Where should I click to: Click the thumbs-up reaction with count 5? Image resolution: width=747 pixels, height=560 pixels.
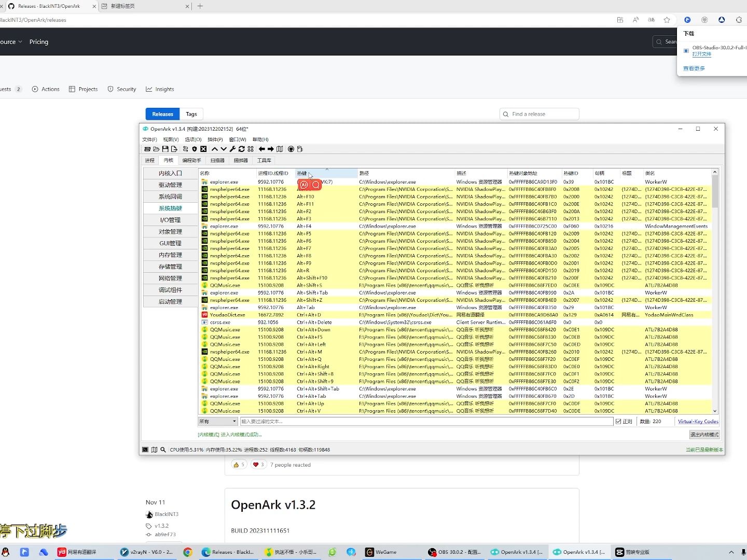point(239,465)
